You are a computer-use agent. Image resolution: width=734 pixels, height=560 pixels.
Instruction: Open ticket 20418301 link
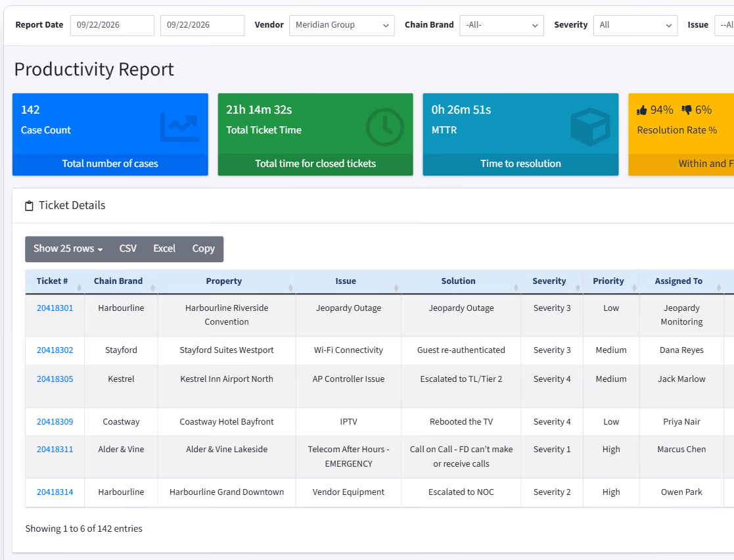coord(55,308)
